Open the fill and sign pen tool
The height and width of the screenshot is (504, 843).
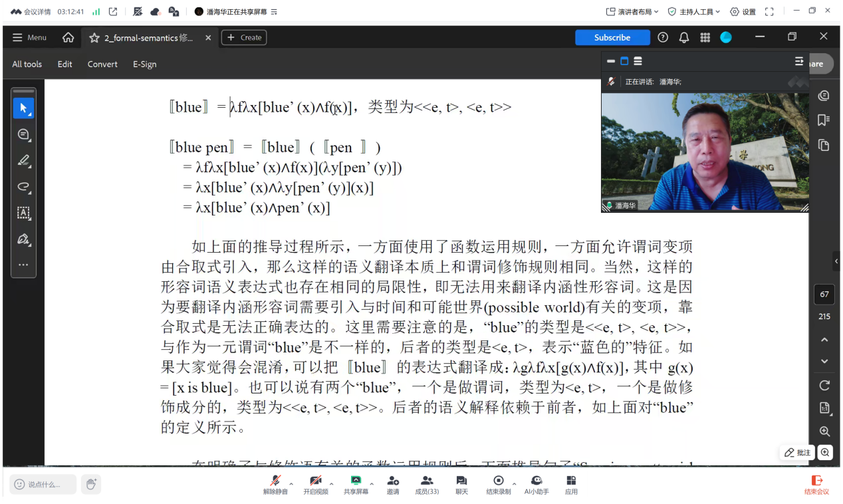tap(23, 239)
